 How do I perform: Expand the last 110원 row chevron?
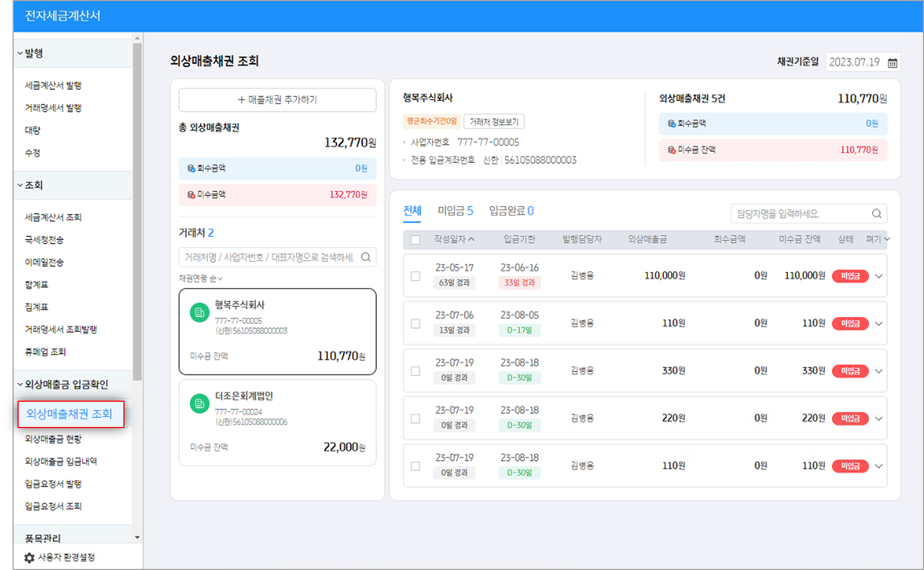tap(878, 466)
